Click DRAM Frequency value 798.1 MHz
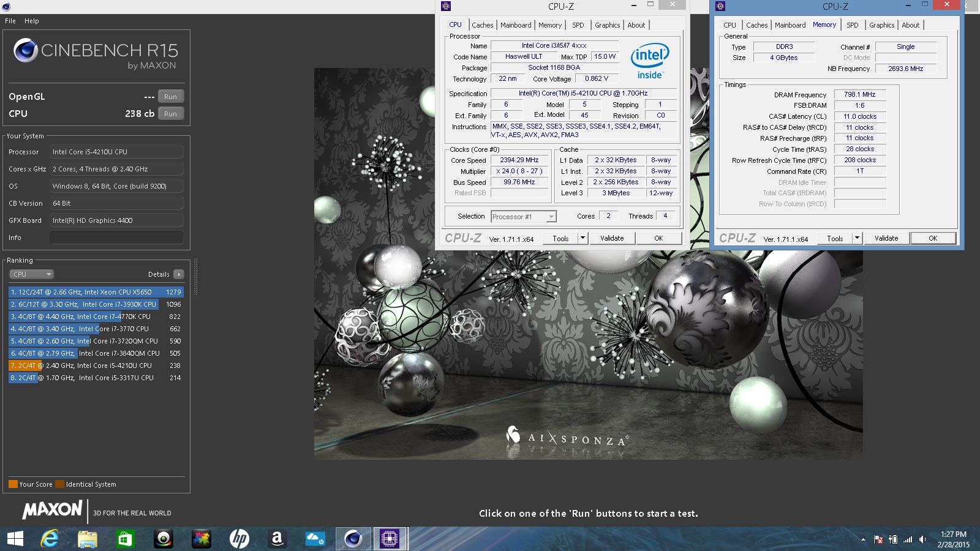 (x=860, y=95)
